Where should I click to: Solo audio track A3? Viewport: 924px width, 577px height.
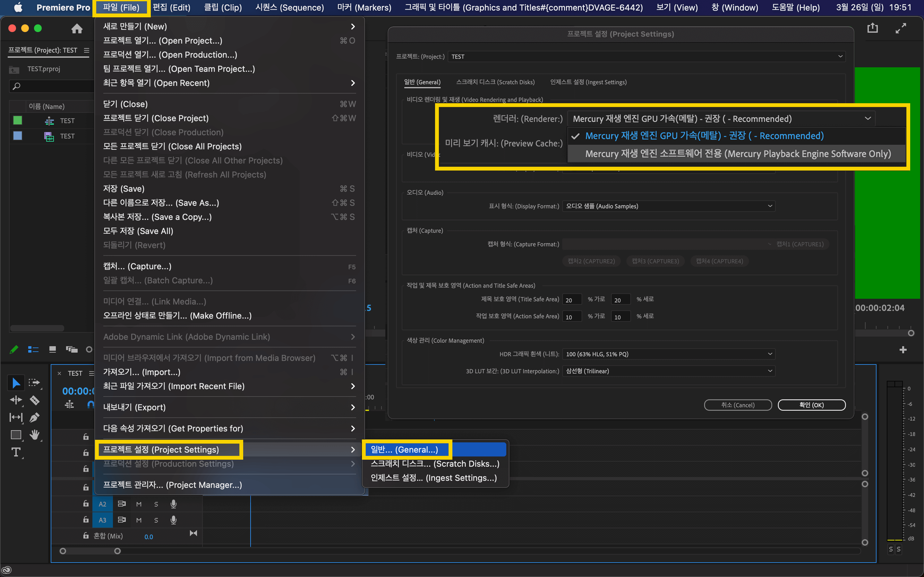coord(156,520)
